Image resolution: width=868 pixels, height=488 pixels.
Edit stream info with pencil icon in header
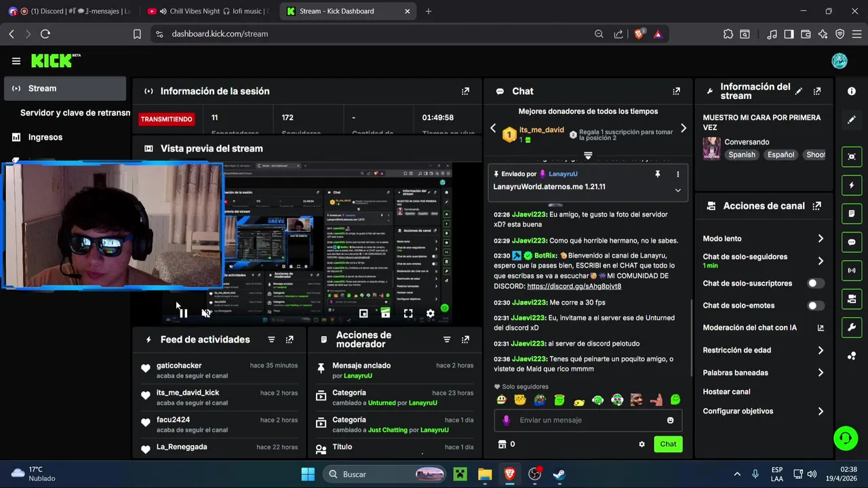coord(799,91)
